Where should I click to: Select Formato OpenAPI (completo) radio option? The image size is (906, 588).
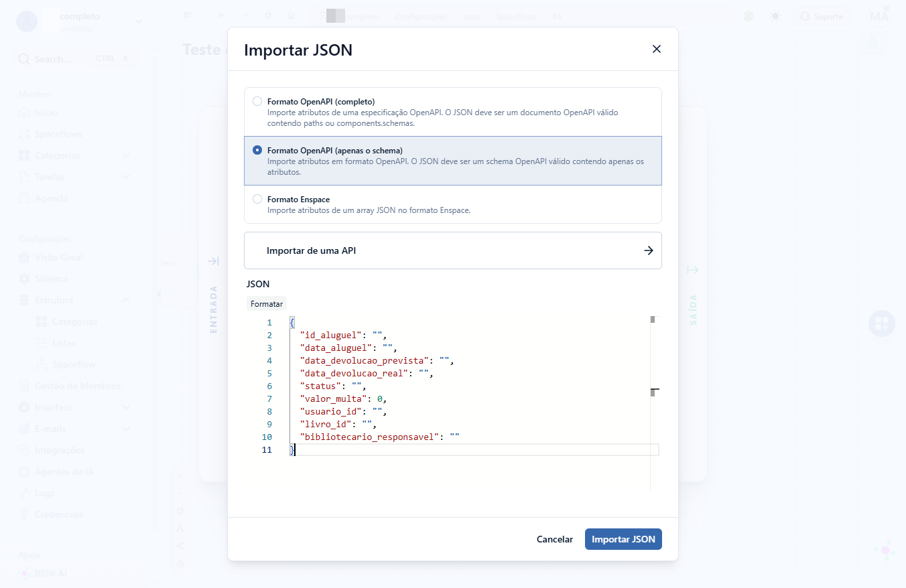[257, 101]
